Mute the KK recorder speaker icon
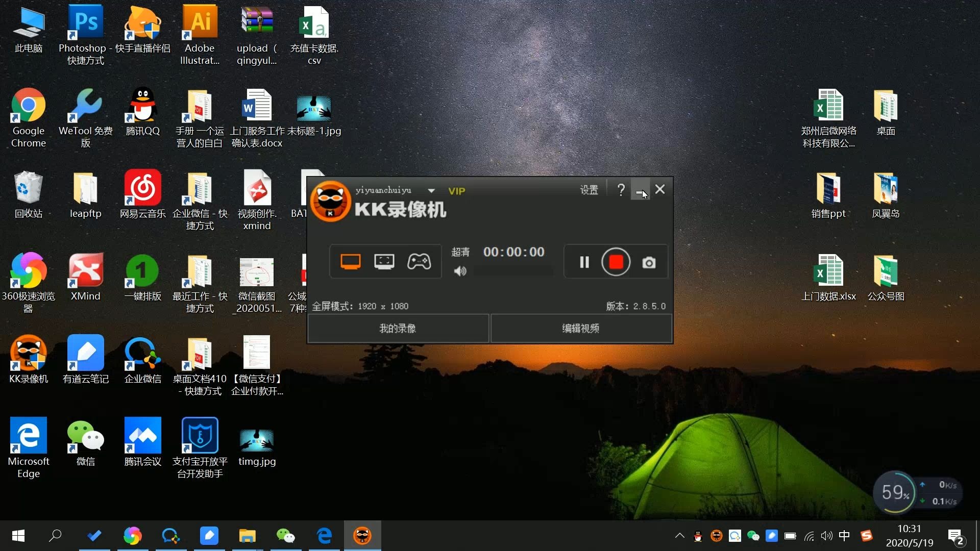Image resolution: width=980 pixels, height=551 pixels. (460, 271)
